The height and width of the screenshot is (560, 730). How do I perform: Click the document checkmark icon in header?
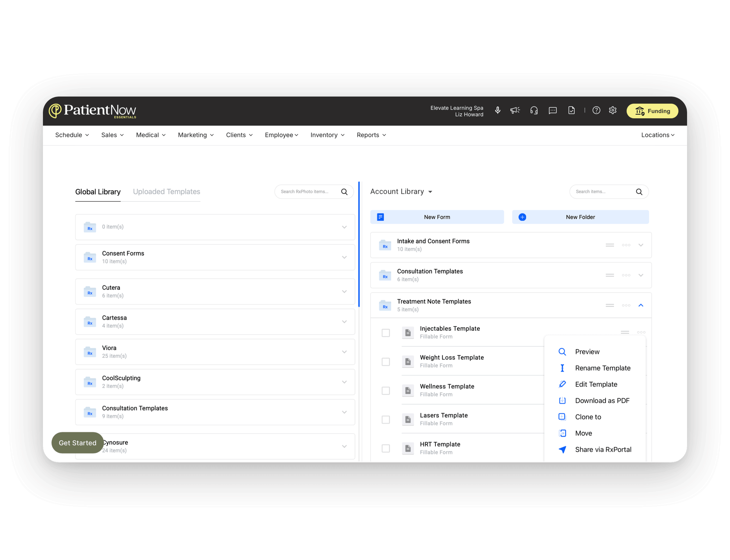click(571, 110)
